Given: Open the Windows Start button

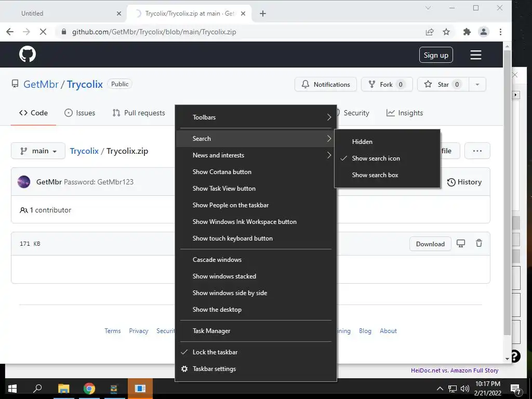Looking at the screenshot, I should tap(12, 389).
